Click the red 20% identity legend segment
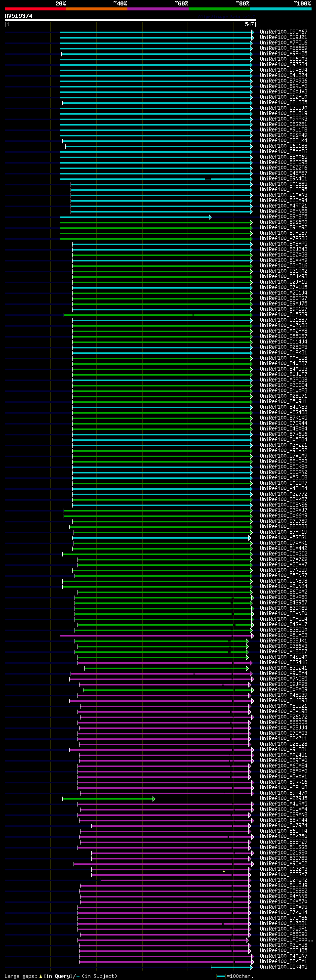Image resolution: width=316 pixels, height=980 pixels. 36,8
